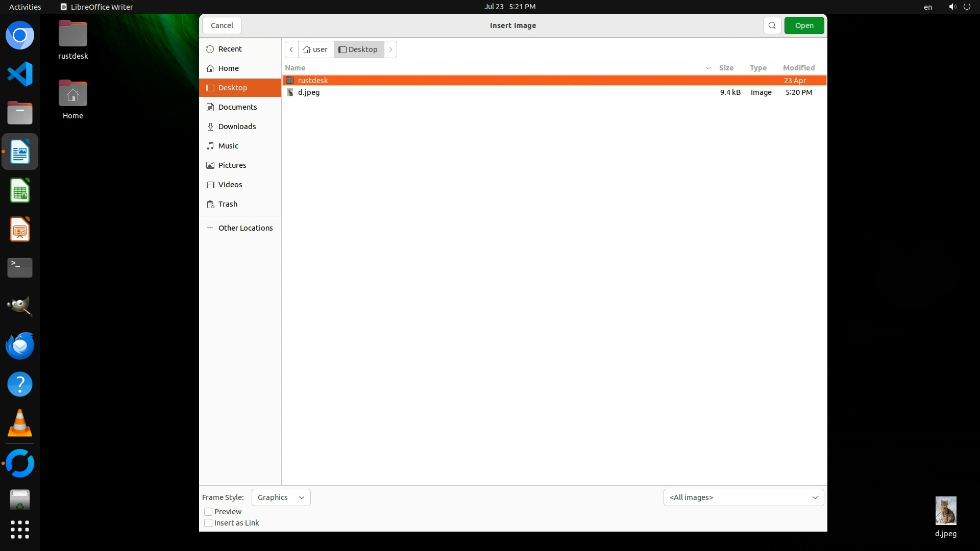Open Visual Studio Code from the dock

click(x=20, y=74)
